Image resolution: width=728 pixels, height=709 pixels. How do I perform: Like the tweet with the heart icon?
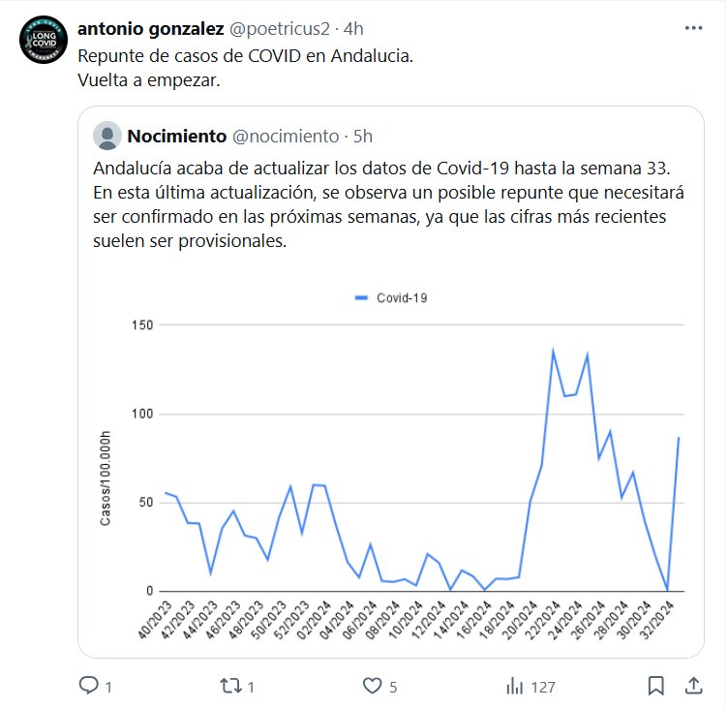pyautogui.click(x=373, y=686)
